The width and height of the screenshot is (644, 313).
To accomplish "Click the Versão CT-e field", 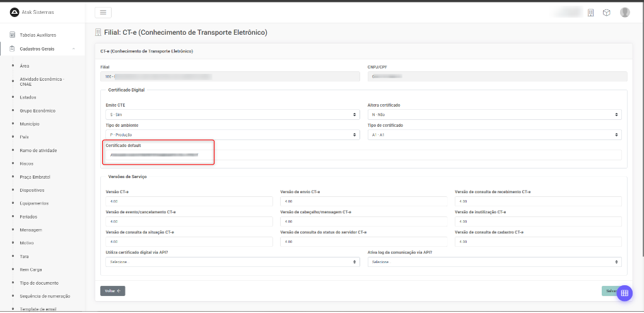I will tap(189, 201).
